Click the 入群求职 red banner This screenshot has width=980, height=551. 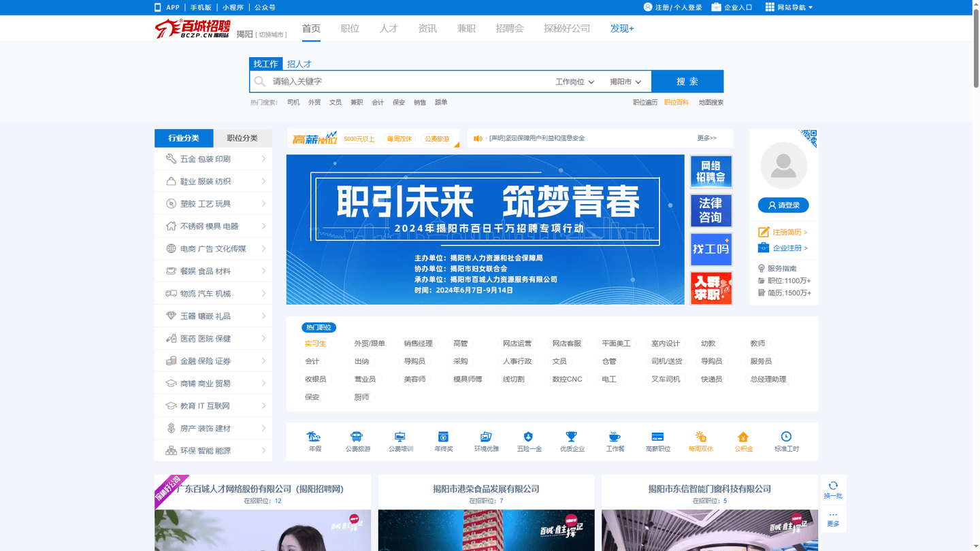pyautogui.click(x=711, y=288)
